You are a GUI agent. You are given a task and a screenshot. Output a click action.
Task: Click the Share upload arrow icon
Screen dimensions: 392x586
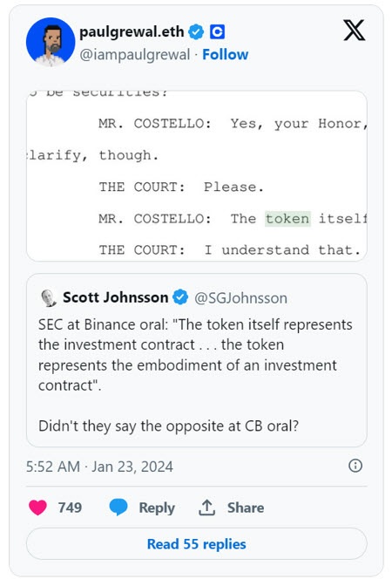[206, 508]
